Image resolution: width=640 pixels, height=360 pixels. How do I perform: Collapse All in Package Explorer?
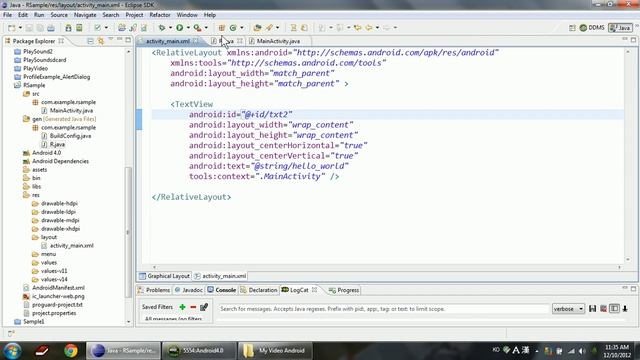point(90,41)
